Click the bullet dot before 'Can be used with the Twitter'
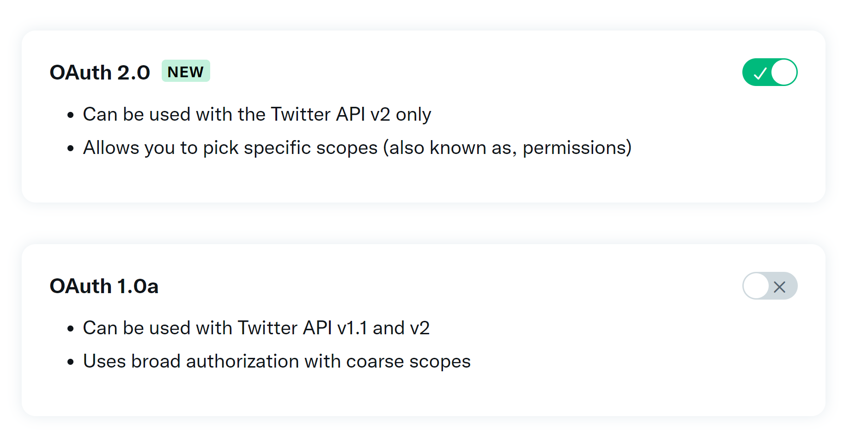 [x=71, y=115]
